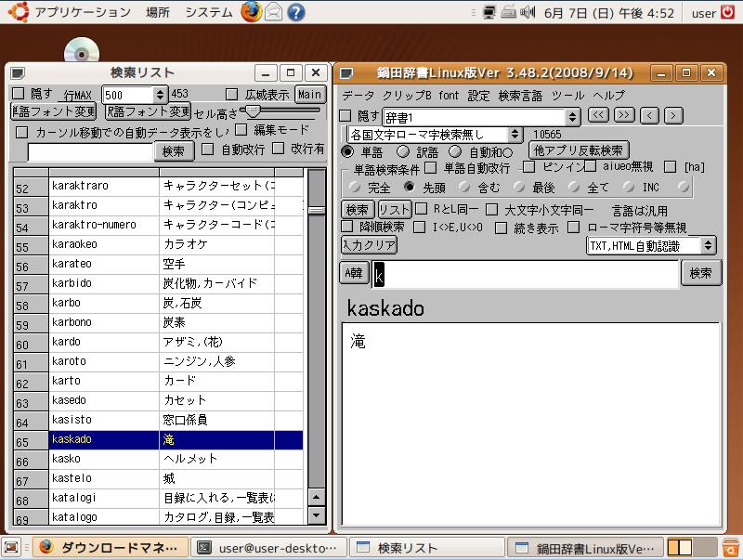Image resolution: width=743 pixels, height=560 pixels.
Task: Switch to ダウンロードマネ… taskbar window
Action: (x=111, y=548)
